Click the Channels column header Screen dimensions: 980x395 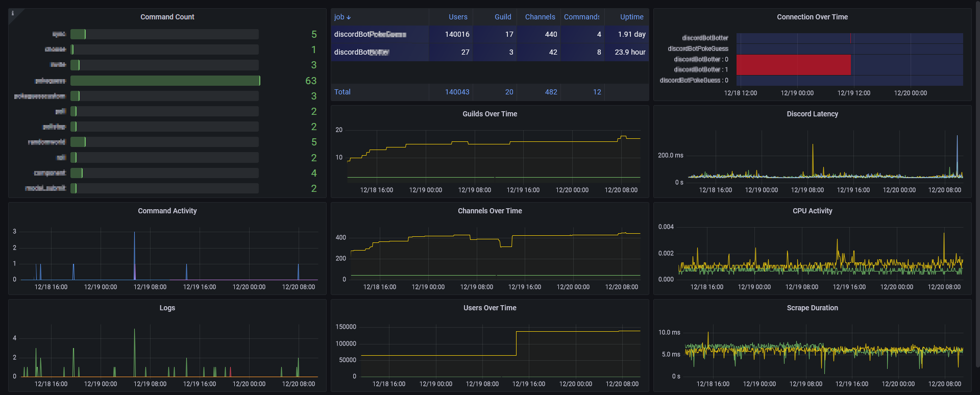(x=540, y=17)
